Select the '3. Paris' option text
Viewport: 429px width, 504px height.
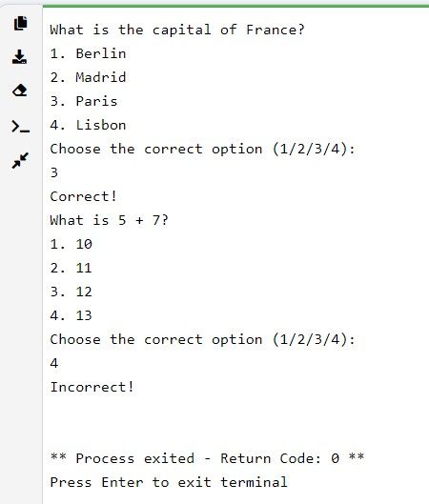point(84,101)
